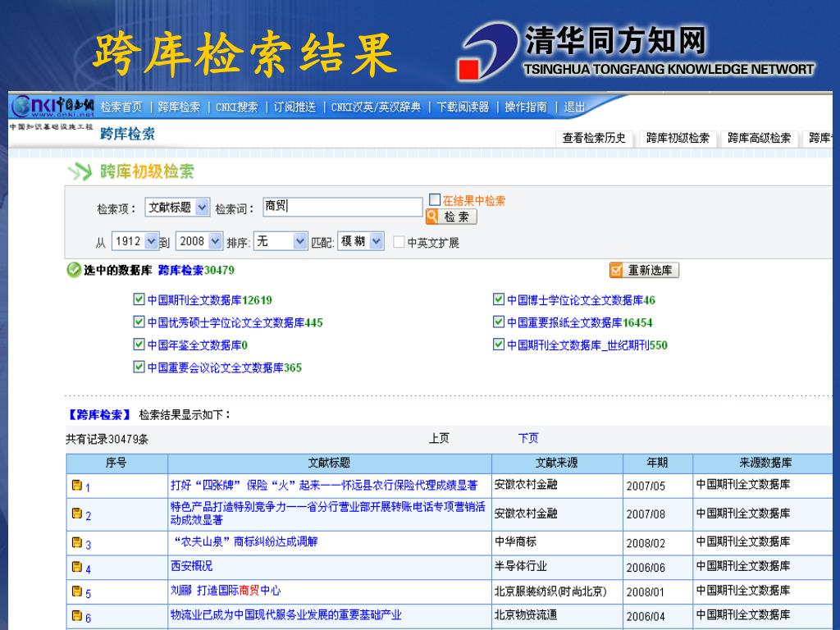Open the 排序 sort dropdown
This screenshot has width=840, height=630.
click(x=281, y=242)
